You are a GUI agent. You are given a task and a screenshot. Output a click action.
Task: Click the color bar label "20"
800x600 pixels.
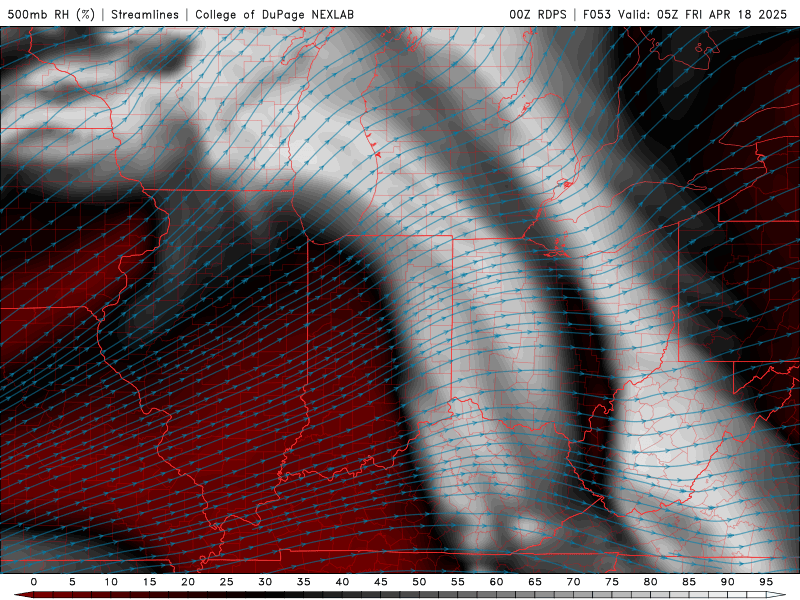pyautogui.click(x=188, y=582)
